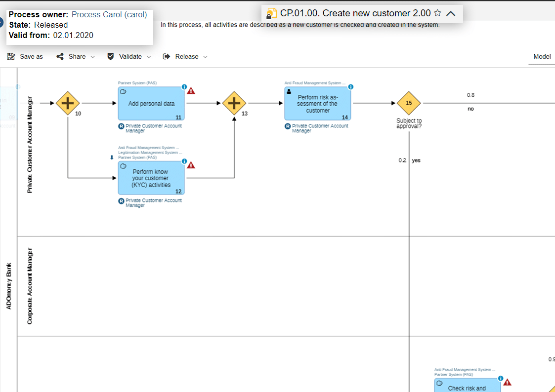Click the R role icon under Add personal data
This screenshot has width=555, height=392.
[x=121, y=126]
